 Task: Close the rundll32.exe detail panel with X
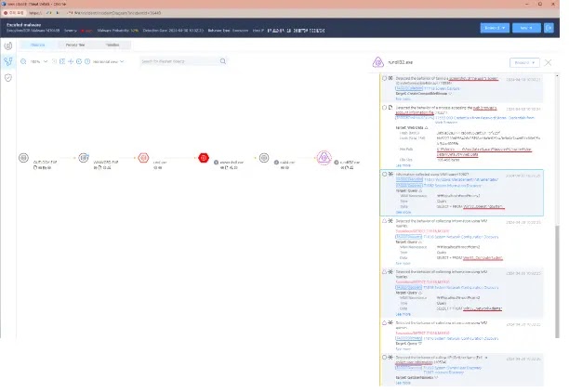pyautogui.click(x=548, y=63)
